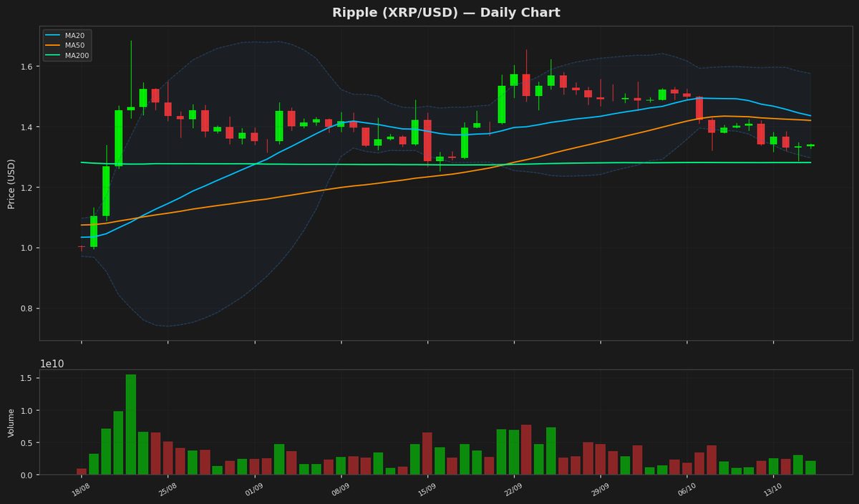Click the 1.4 price axis tick
Image resolution: width=859 pixels, height=504 pixels.
[x=28, y=127]
